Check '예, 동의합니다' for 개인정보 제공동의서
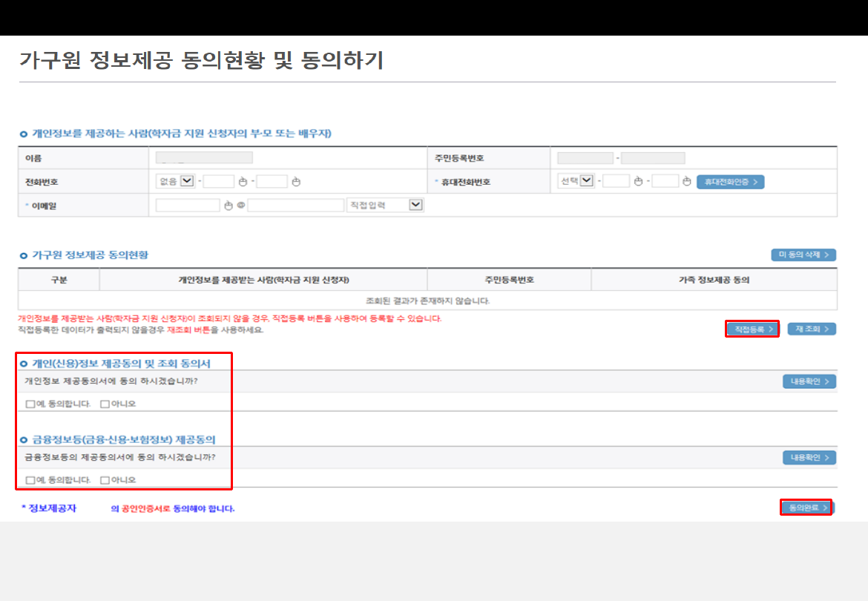 (30, 404)
